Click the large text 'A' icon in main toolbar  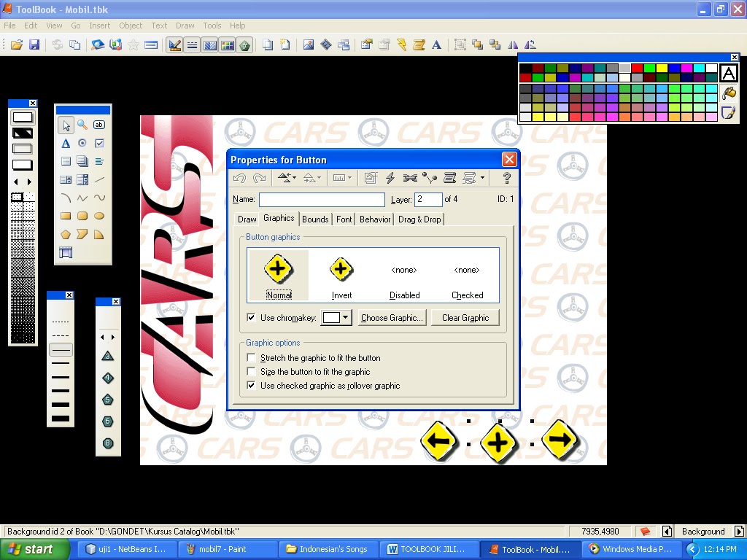(436, 44)
